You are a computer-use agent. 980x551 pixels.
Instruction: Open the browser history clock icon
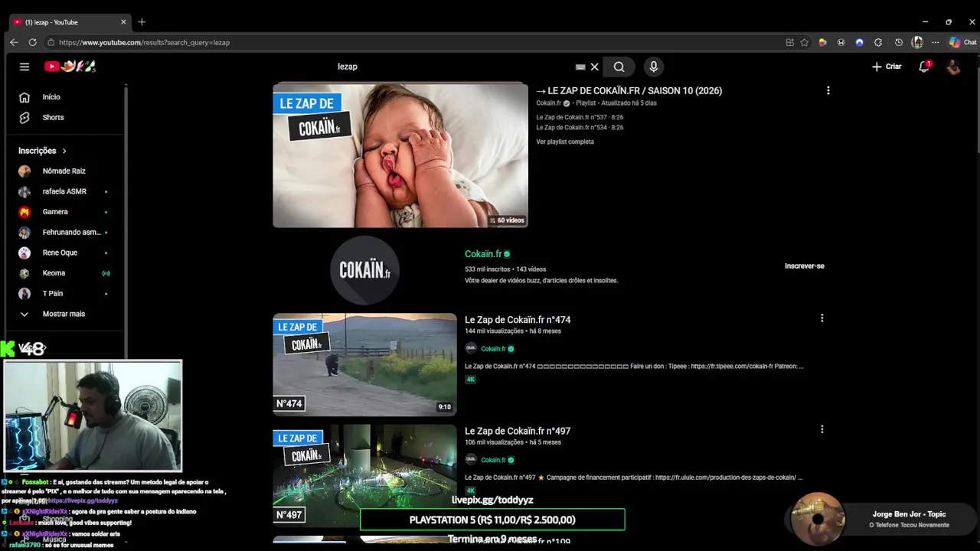(899, 42)
